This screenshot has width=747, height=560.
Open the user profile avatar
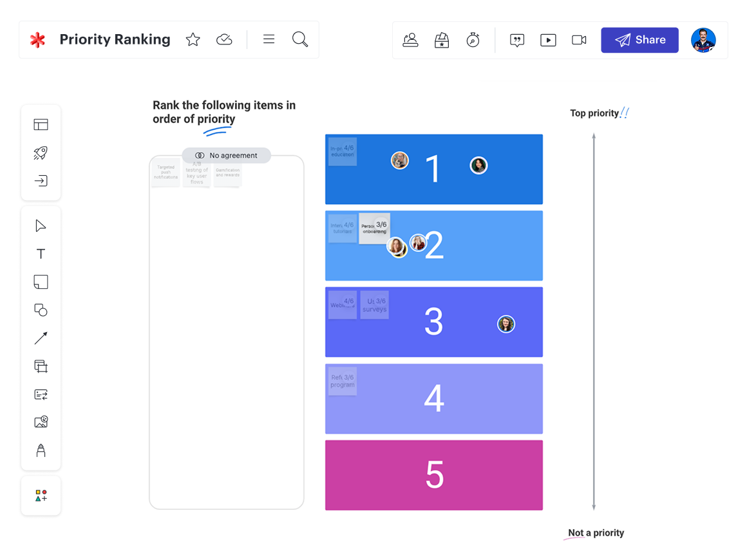coord(703,40)
